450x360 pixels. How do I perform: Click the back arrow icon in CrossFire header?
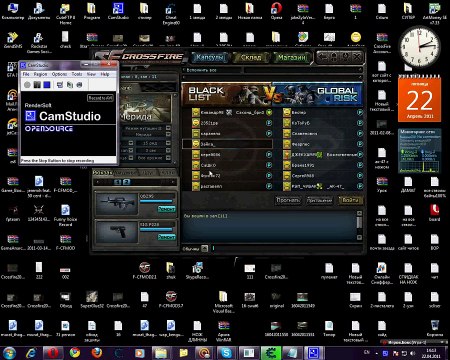click(323, 57)
